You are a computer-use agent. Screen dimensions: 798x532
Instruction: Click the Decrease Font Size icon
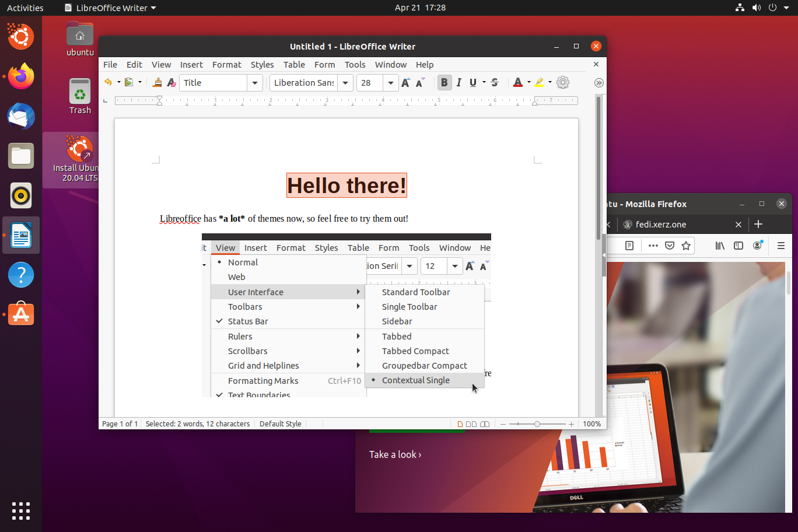420,83
